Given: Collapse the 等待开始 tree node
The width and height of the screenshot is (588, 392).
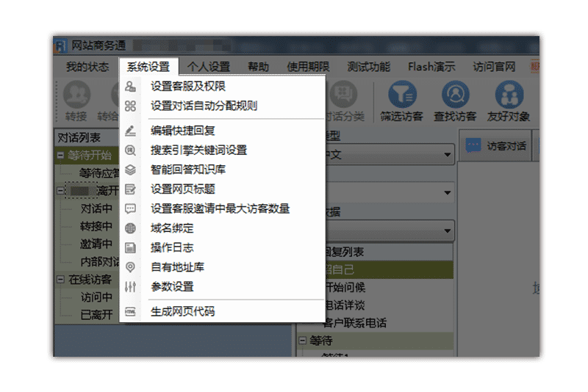Looking at the screenshot, I should coord(60,155).
